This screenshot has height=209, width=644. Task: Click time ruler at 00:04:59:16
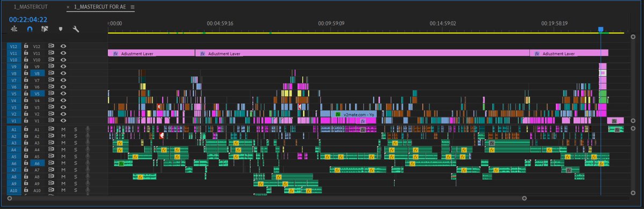coord(220,24)
